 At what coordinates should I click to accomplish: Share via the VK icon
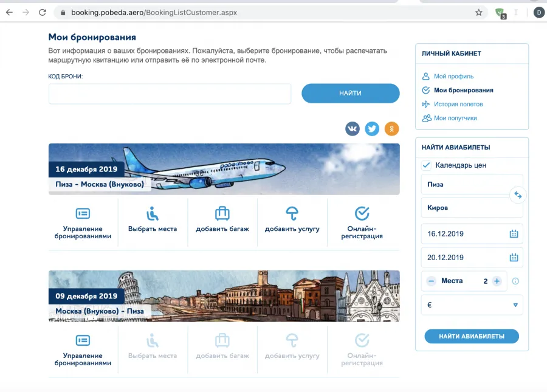(x=353, y=129)
